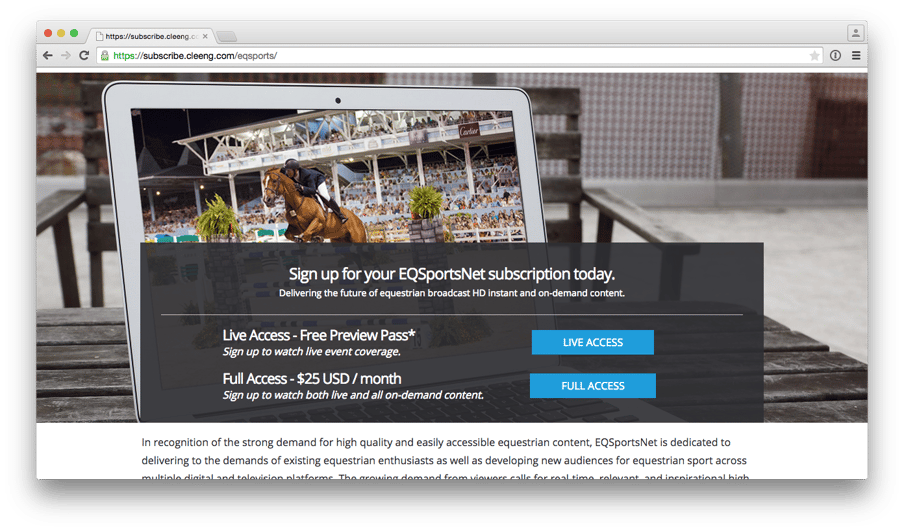This screenshot has width=904, height=531.
Task: Bookmark the page with the star icon
Action: 814,56
